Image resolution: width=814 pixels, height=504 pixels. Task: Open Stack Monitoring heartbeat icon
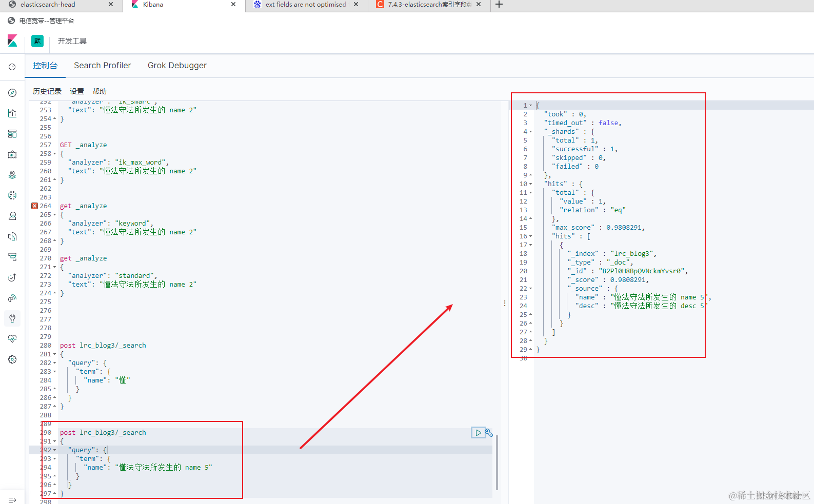tap(12, 339)
